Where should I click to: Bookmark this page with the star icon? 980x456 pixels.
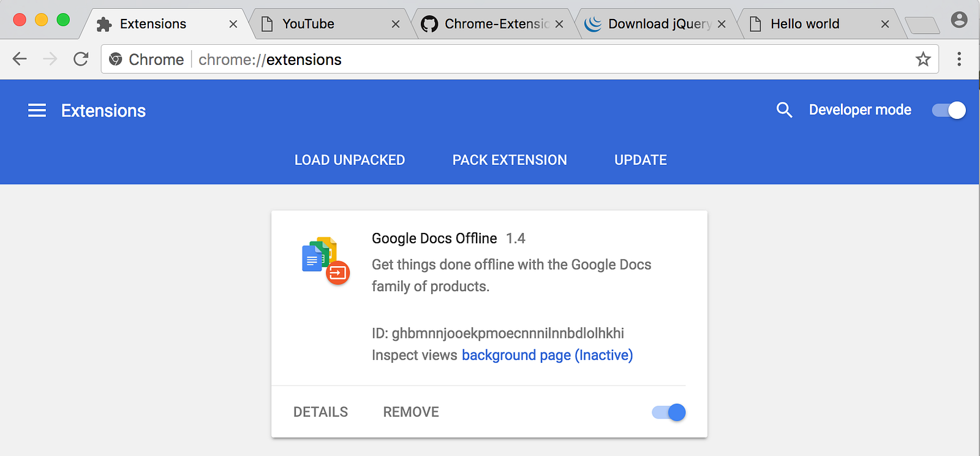(x=923, y=59)
